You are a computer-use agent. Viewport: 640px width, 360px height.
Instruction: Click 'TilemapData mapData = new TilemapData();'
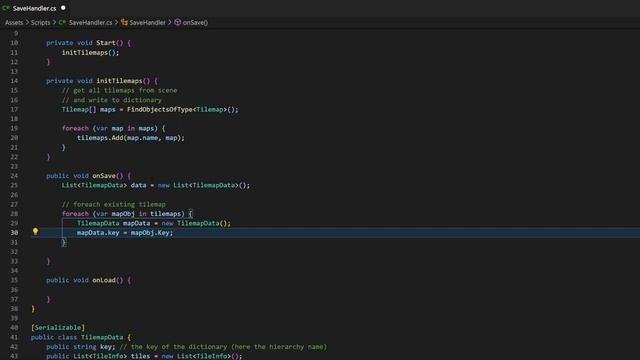154,223
